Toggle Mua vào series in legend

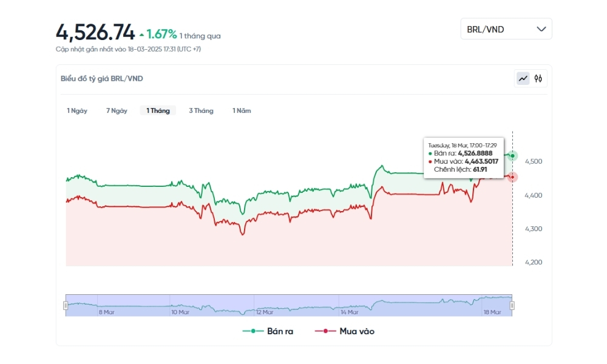pyautogui.click(x=344, y=331)
